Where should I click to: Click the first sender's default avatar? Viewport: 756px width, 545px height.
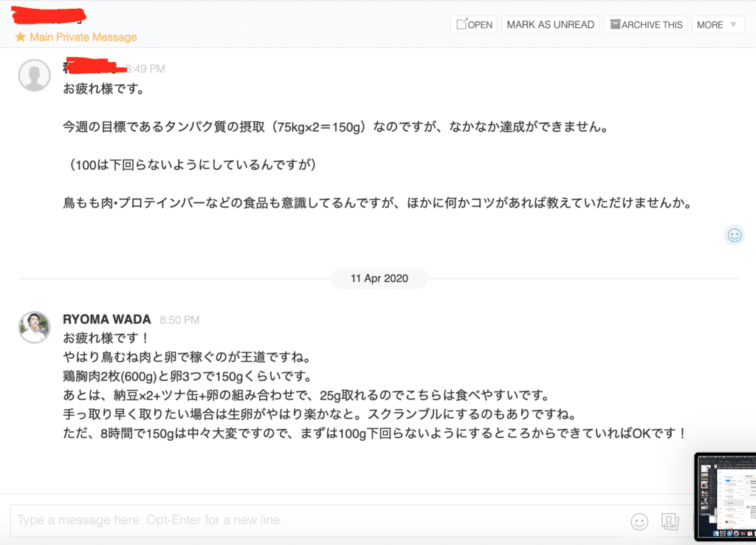[x=34, y=75]
